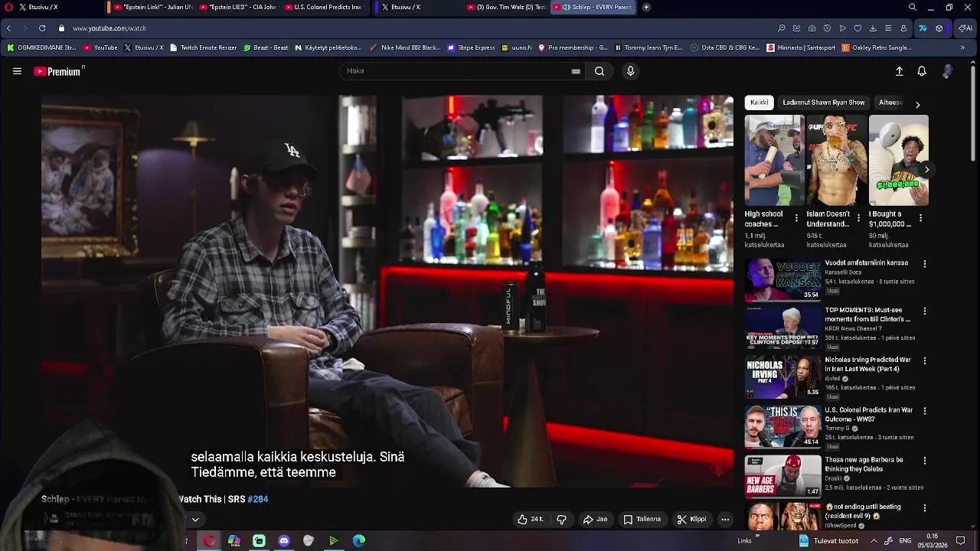This screenshot has width=980, height=551.
Task: Open options for 'Islam Doesn't Understand' short
Action: (858, 218)
